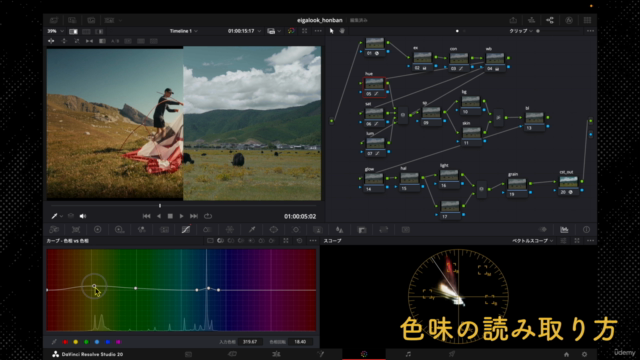Select the cyan hue swatch
The height and width of the screenshot is (360, 640).
tap(97, 342)
